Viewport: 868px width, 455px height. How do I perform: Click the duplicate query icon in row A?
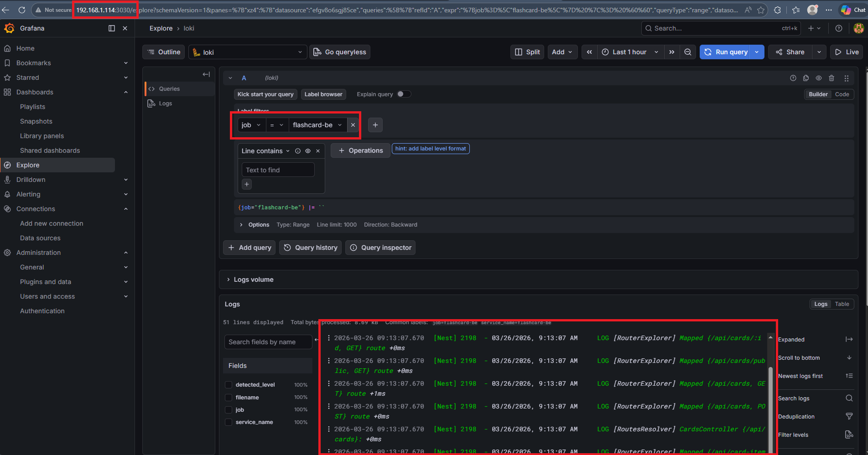(x=806, y=78)
